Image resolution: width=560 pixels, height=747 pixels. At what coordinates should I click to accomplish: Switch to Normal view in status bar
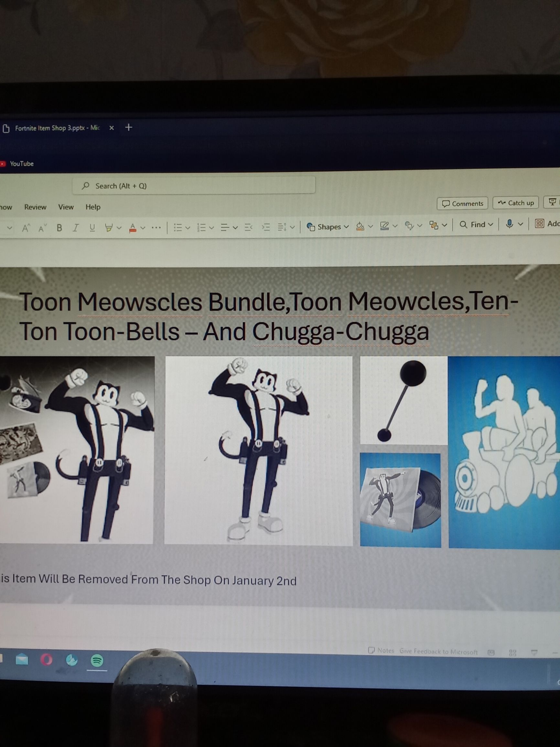pyautogui.click(x=491, y=653)
